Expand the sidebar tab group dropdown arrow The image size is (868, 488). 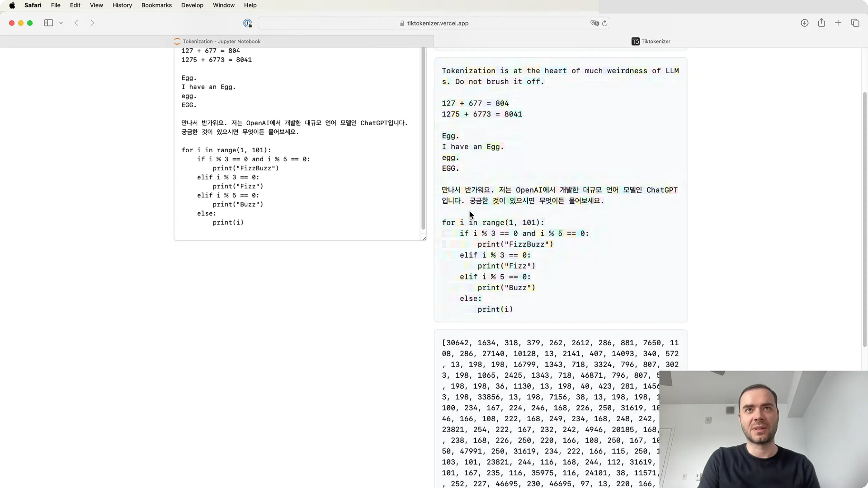click(61, 23)
